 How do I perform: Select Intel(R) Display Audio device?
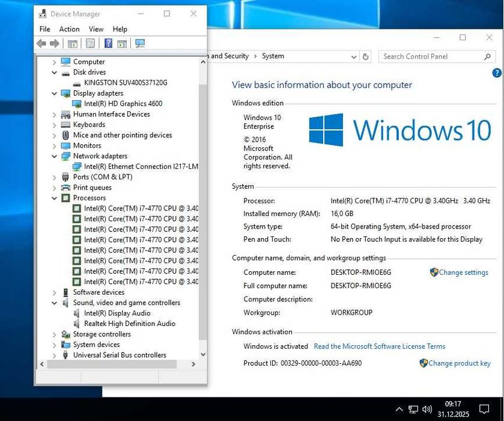[117, 313]
